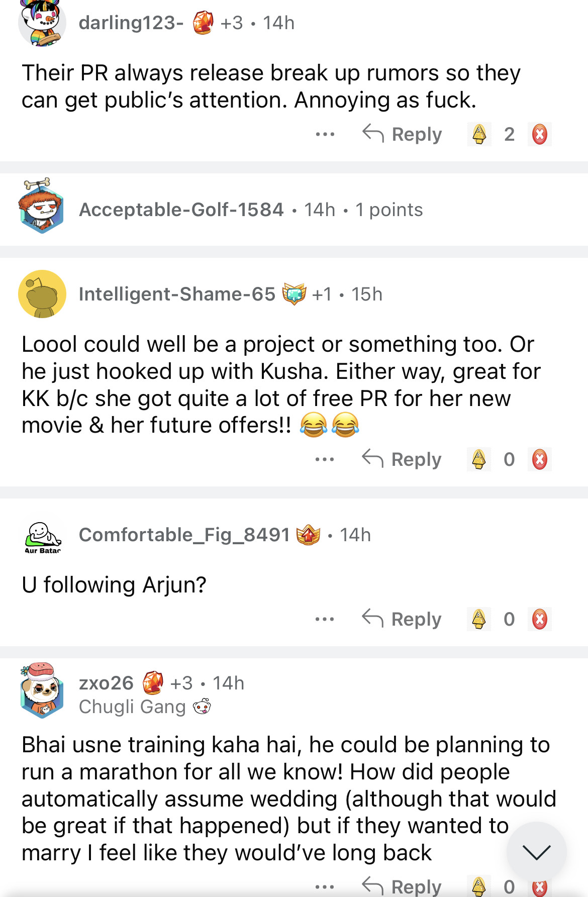Screen dimensions: 588x897
Task: Open more options for darling123-'s comment
Action: 325,135
